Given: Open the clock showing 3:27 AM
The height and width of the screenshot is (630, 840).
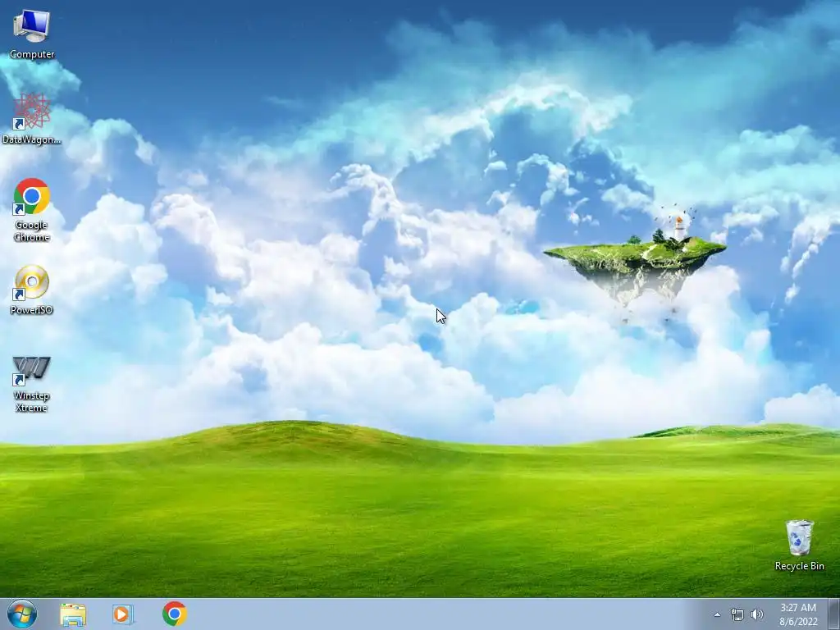Looking at the screenshot, I should [x=798, y=614].
